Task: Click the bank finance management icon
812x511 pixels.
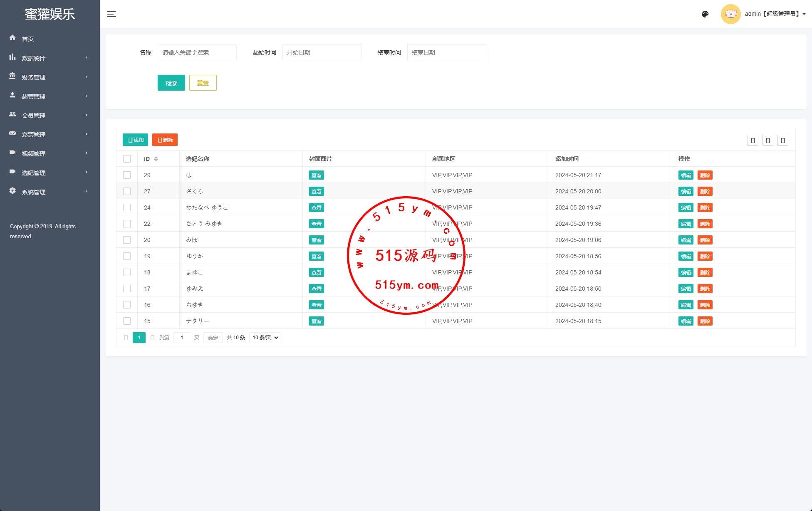Action: click(x=12, y=76)
